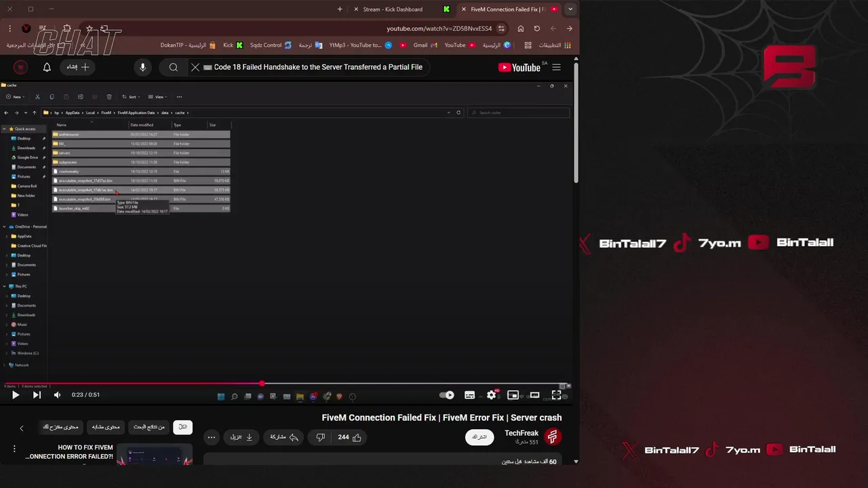
Task: Run search with magnifier button
Action: click(174, 67)
